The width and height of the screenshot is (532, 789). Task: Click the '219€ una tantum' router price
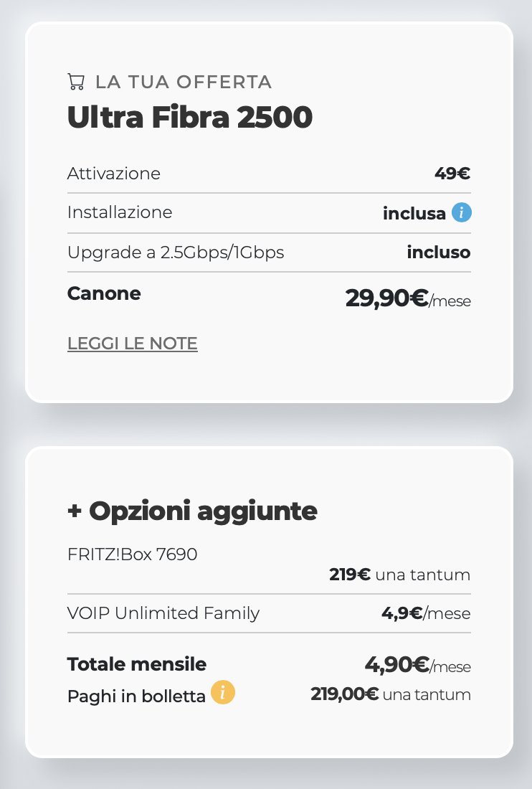(x=400, y=575)
